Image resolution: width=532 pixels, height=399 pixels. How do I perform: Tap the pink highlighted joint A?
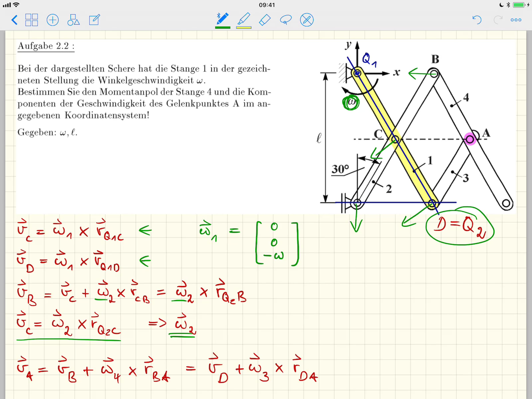tap(470, 139)
